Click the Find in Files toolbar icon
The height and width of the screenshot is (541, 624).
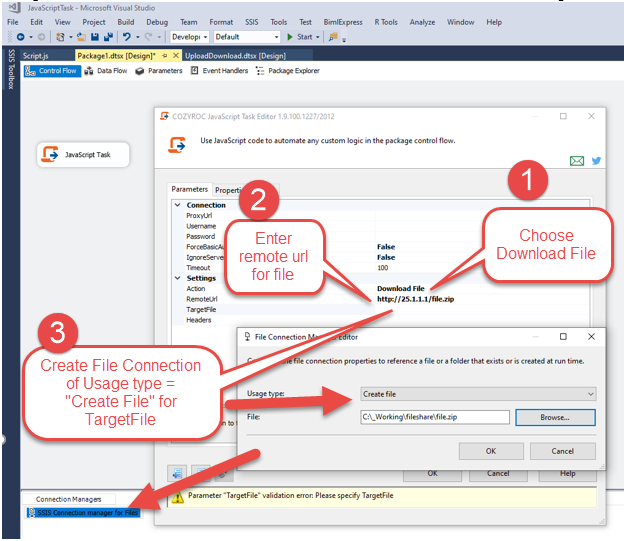coord(333,37)
